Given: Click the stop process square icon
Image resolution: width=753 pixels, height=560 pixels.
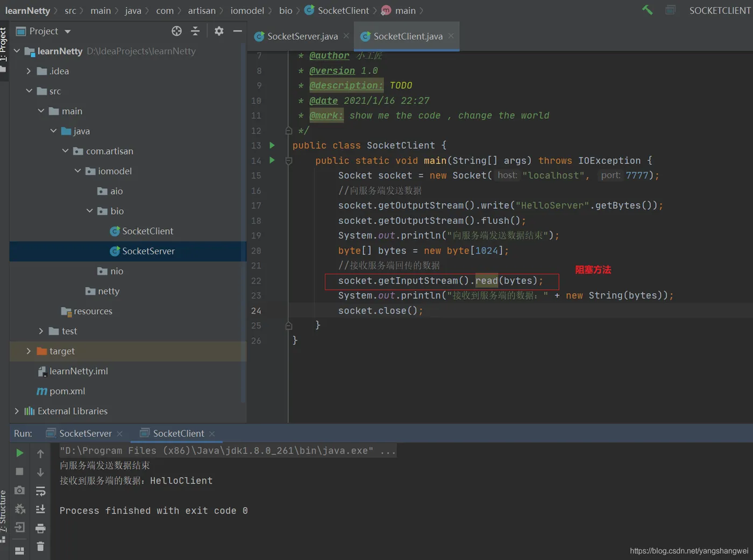Looking at the screenshot, I should [19, 472].
